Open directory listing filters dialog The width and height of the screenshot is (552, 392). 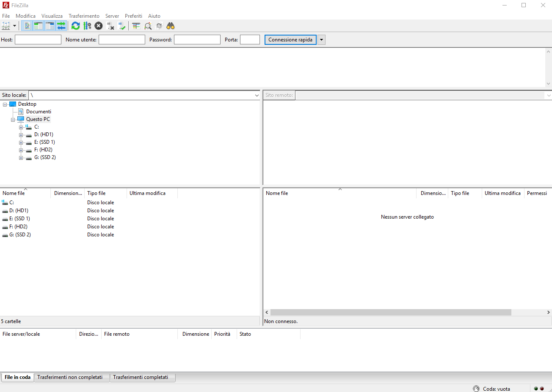coord(136,26)
